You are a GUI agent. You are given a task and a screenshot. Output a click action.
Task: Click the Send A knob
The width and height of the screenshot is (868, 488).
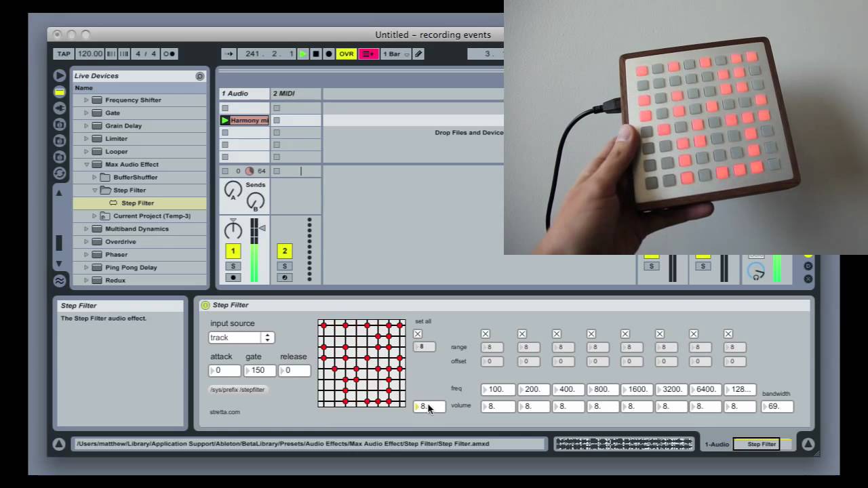pyautogui.click(x=233, y=190)
